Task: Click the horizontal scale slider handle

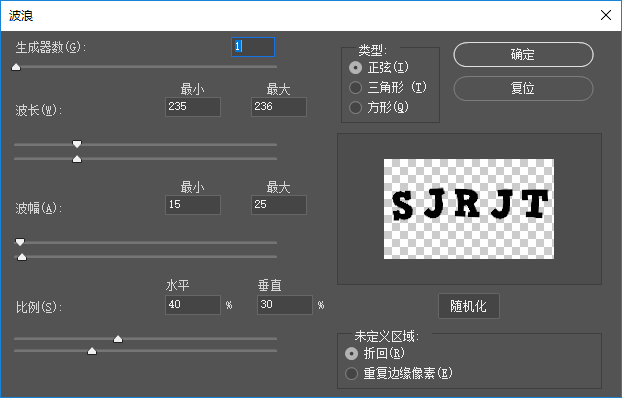Action: (x=118, y=339)
